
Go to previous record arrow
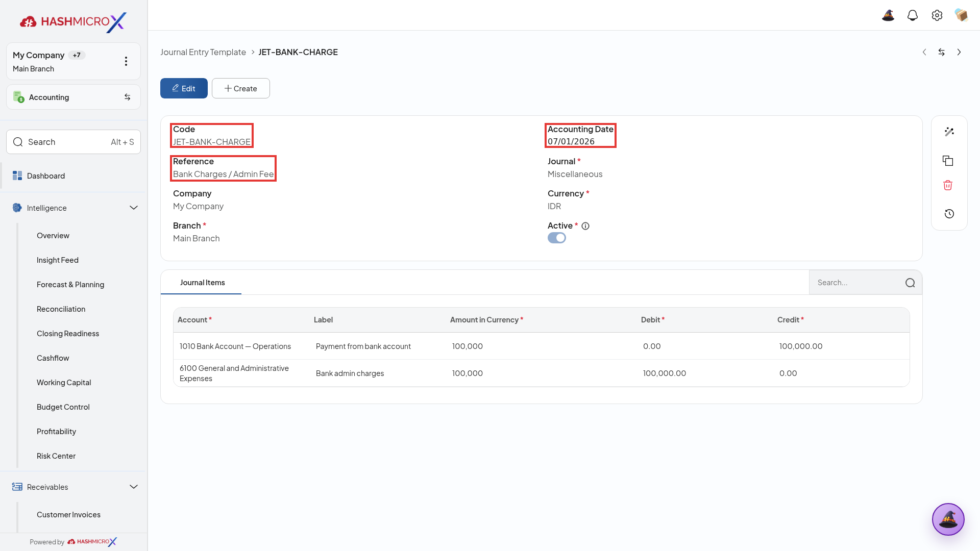click(x=924, y=52)
